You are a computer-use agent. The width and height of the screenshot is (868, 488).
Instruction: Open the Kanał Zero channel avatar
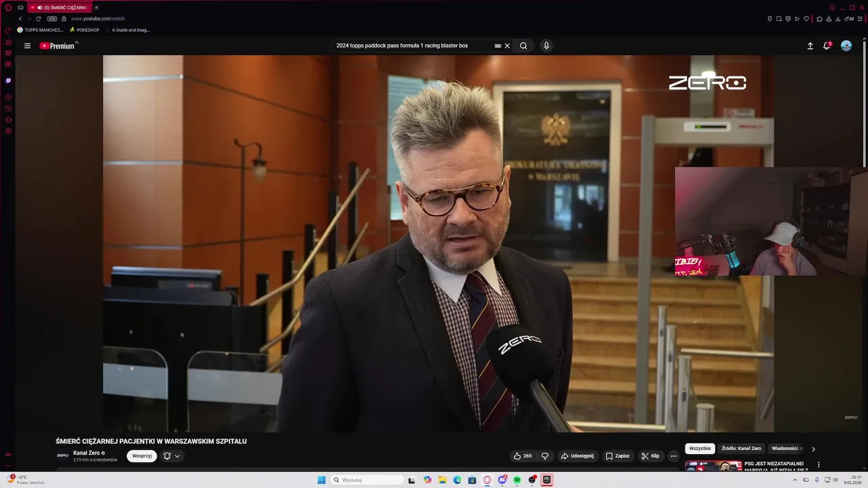pos(62,455)
